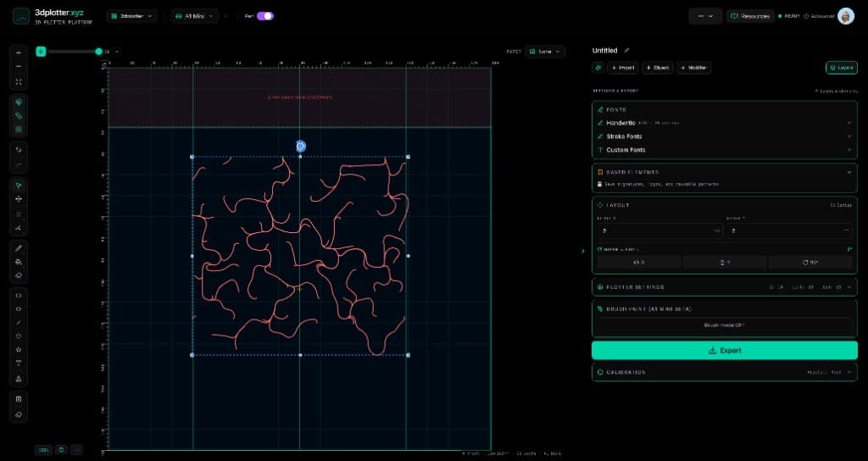This screenshot has width=868, height=461.
Task: Click the green Export button
Action: pos(724,350)
